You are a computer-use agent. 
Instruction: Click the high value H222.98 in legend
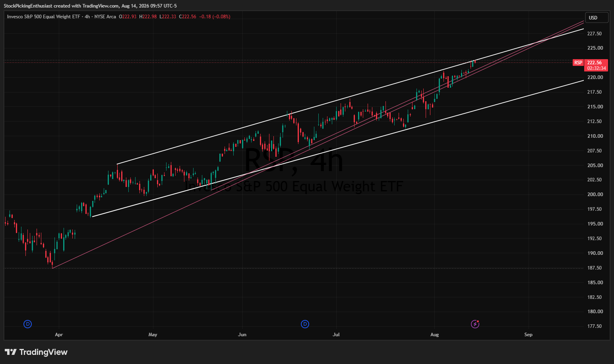pyautogui.click(x=148, y=17)
